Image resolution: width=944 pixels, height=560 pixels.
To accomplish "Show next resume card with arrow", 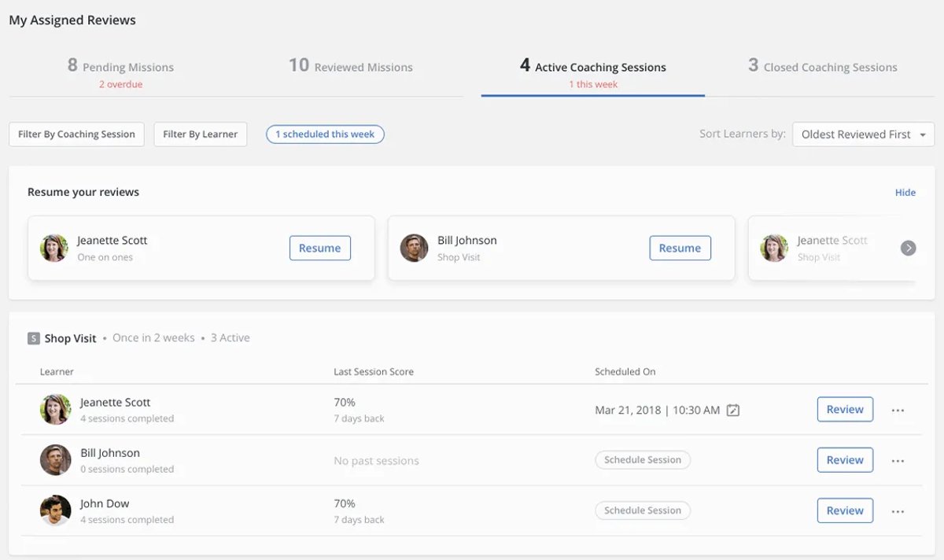I will click(908, 248).
